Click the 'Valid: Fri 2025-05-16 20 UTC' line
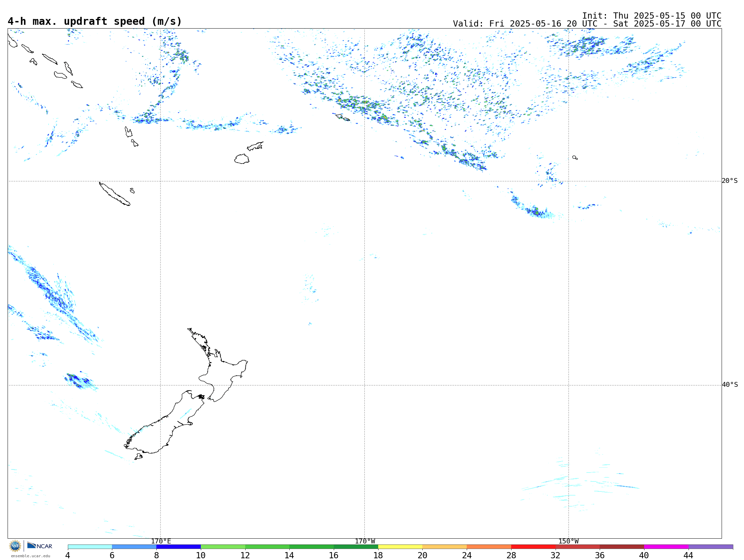The width and height of the screenshot is (744, 560). point(587,24)
